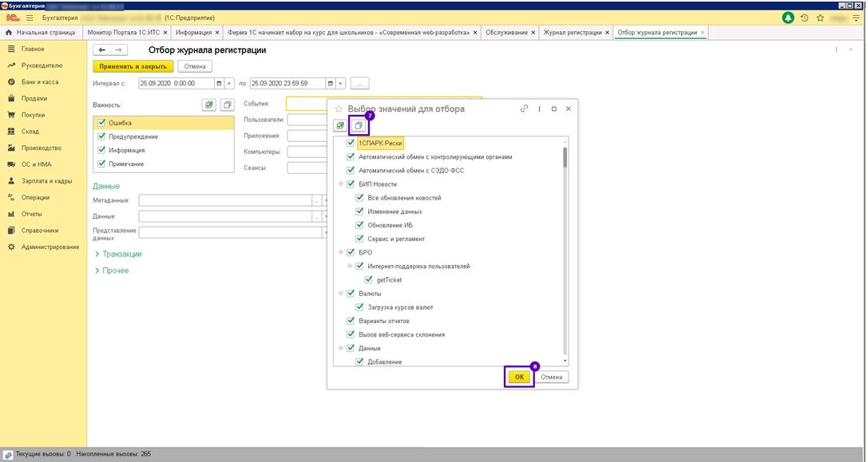Collapse the БРО tree node

(x=341, y=252)
